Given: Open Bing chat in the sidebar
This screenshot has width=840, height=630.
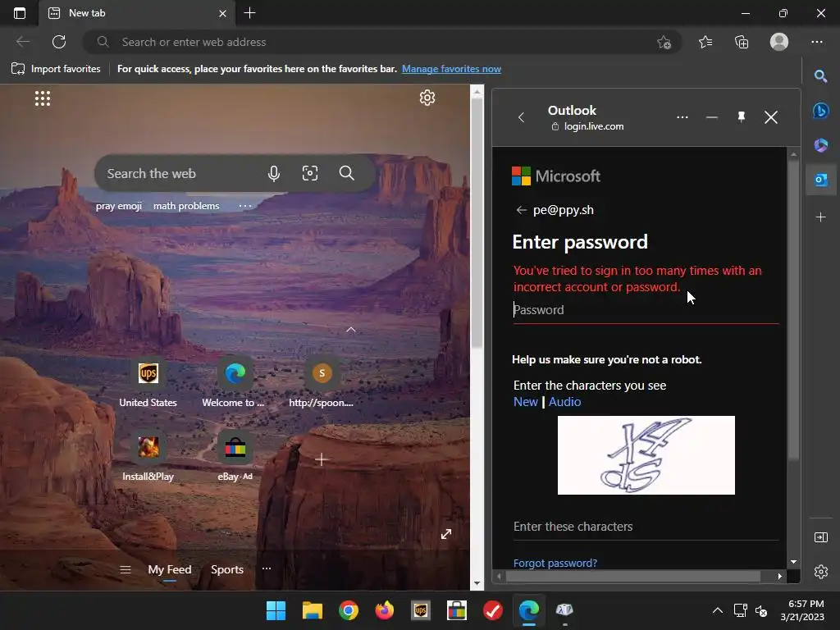Looking at the screenshot, I should [x=820, y=111].
